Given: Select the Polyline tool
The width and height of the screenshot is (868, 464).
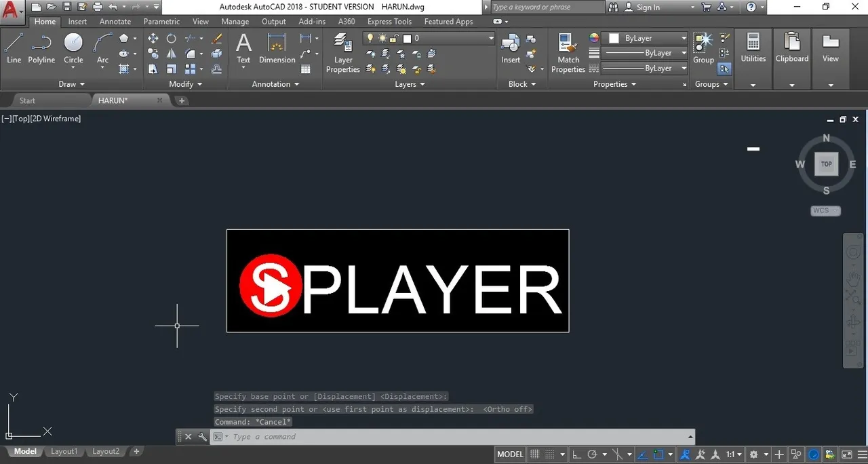Looking at the screenshot, I should click(41, 49).
